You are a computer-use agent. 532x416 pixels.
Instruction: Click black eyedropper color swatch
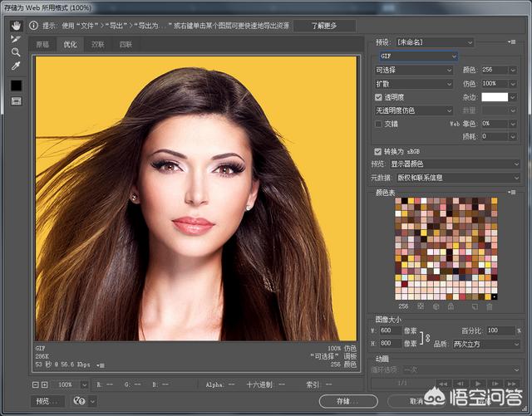click(16, 85)
